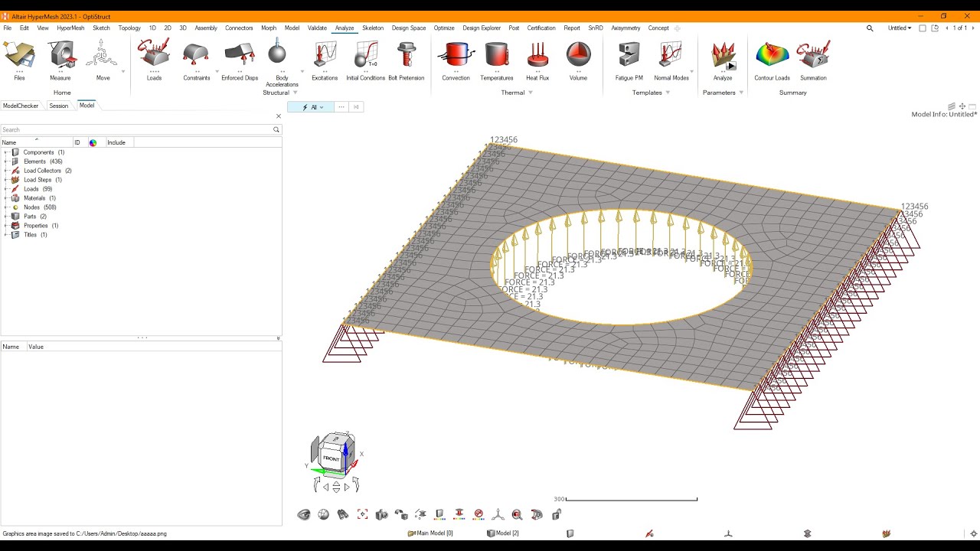980x551 pixels.
Task: Expand the Elements (436) node
Action: coord(5,161)
